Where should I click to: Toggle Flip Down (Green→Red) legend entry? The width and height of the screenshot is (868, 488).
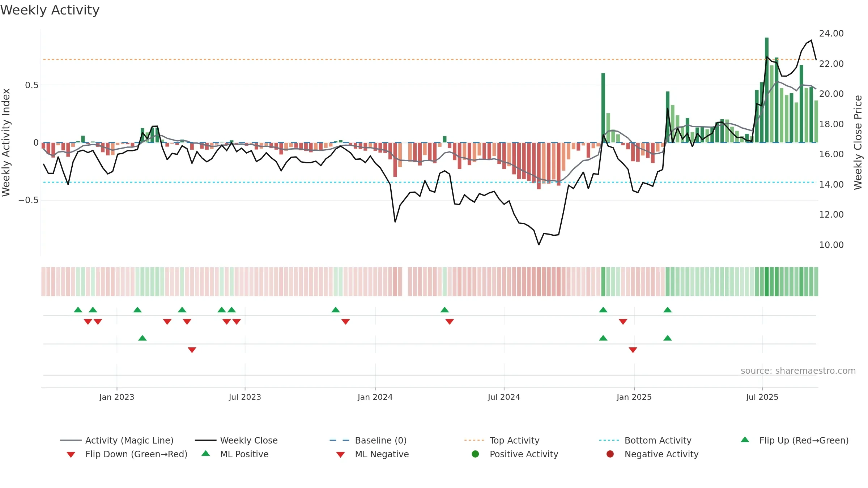click(x=127, y=454)
